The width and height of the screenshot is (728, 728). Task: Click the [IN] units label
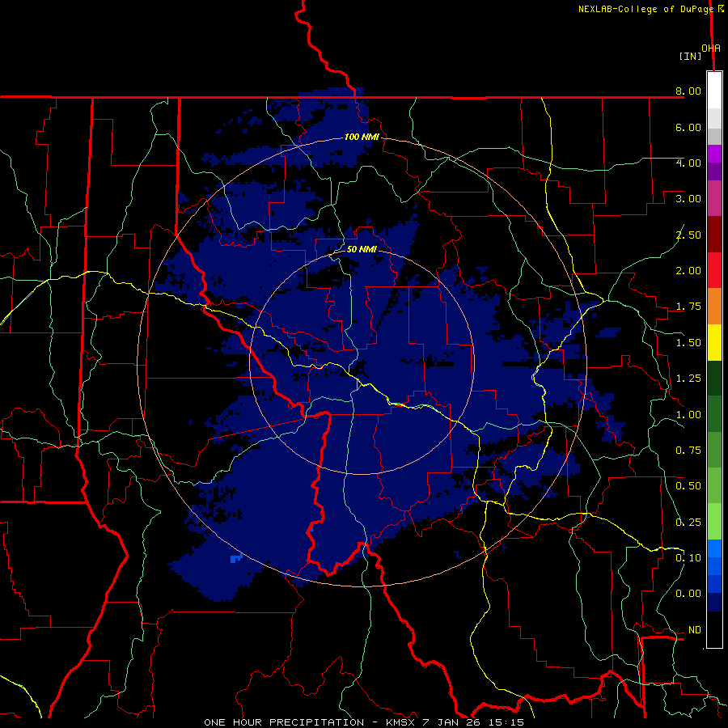point(691,56)
